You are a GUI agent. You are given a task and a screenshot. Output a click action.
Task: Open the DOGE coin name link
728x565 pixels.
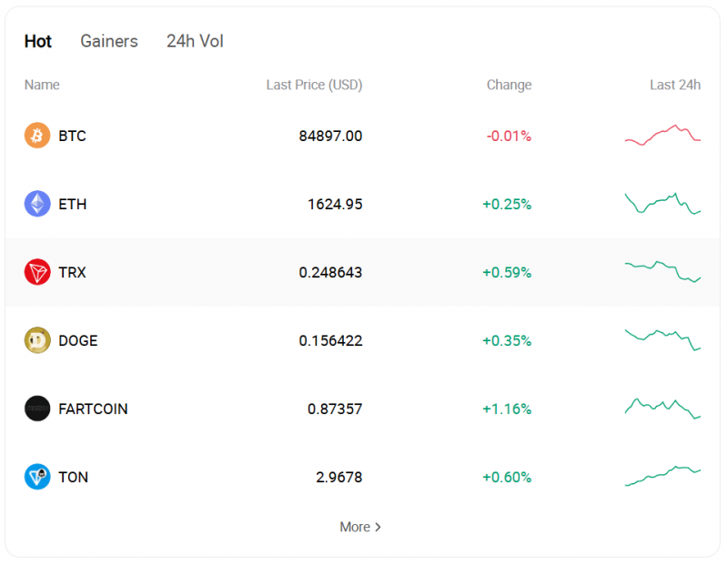click(77, 340)
